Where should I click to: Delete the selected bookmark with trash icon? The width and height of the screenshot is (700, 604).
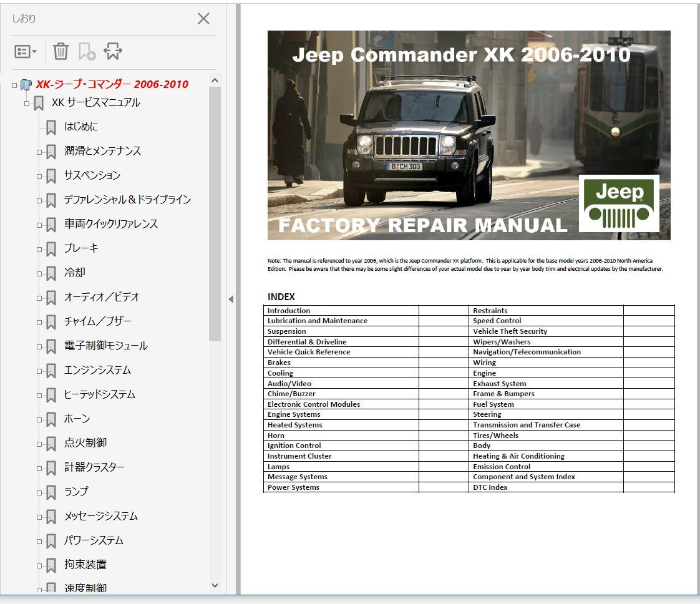61,51
